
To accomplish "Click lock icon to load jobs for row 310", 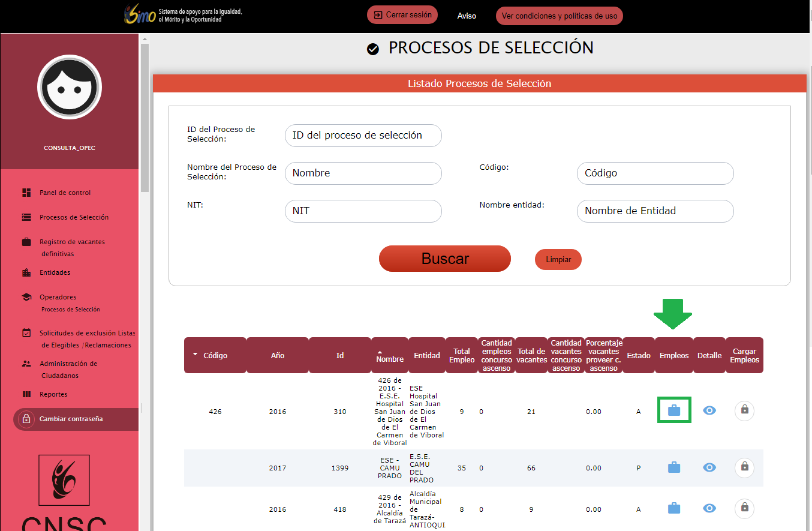I will pos(744,410).
